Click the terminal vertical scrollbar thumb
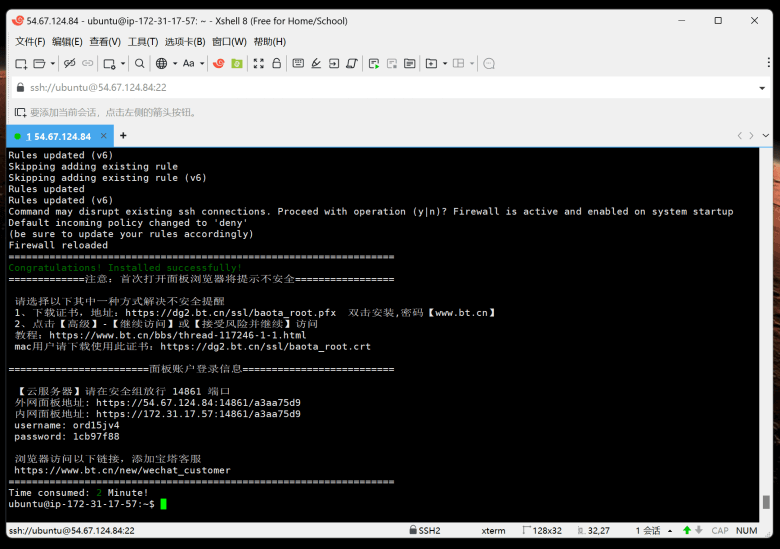 tap(766, 502)
